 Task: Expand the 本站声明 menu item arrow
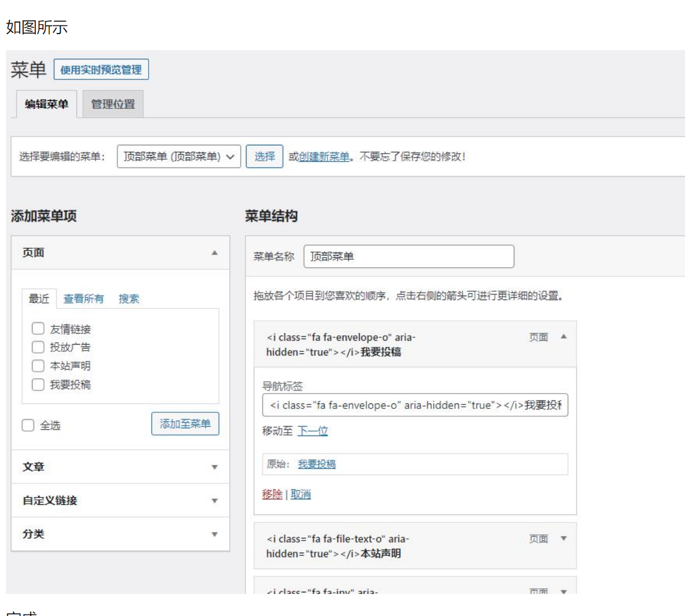click(563, 538)
